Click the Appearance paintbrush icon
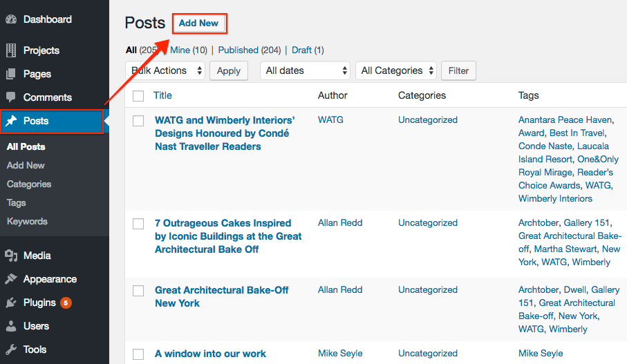 11,279
